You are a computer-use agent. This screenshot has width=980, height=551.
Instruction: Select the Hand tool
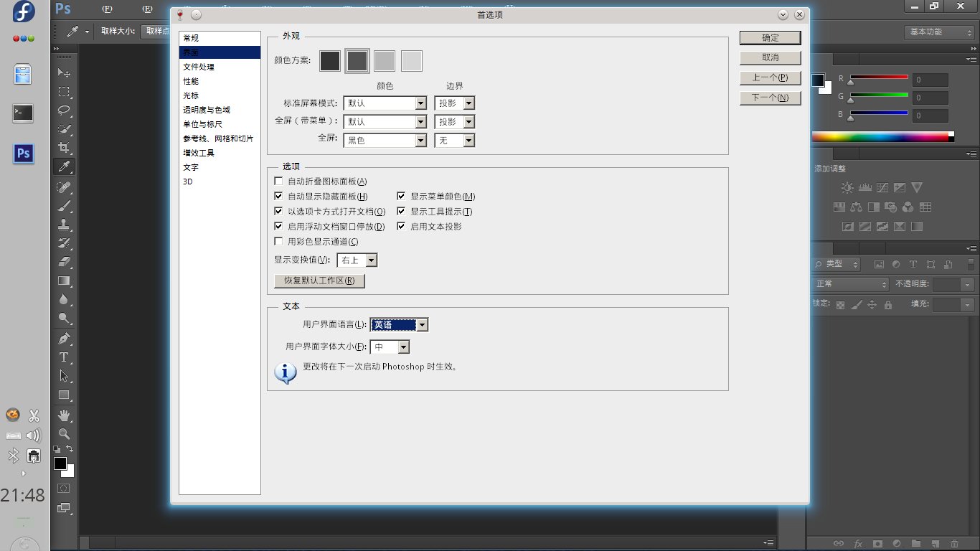[x=64, y=415]
